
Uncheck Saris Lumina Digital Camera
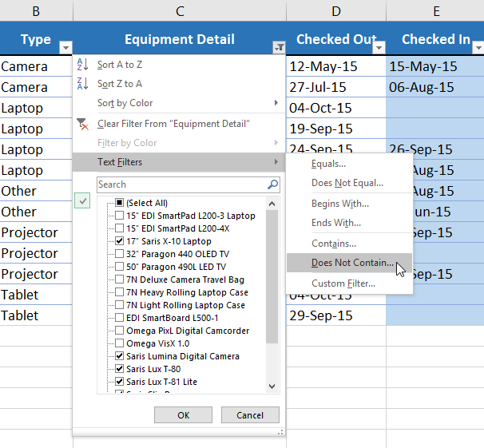119,356
